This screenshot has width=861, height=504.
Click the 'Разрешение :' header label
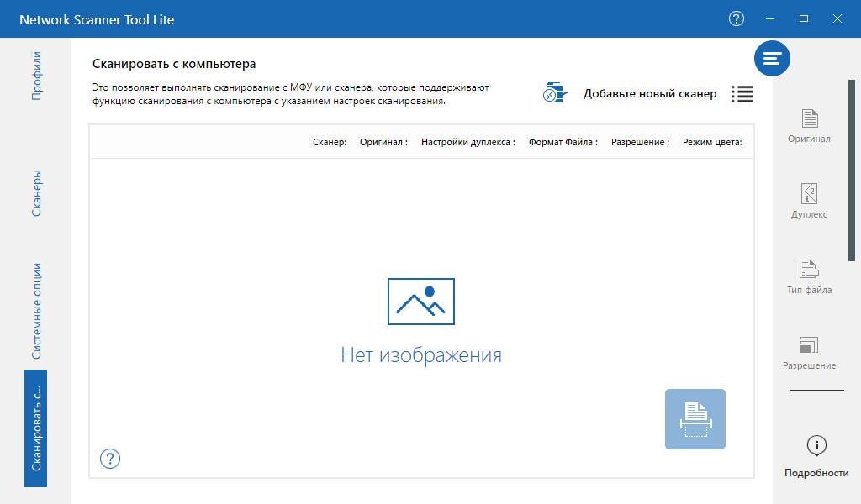(x=640, y=142)
